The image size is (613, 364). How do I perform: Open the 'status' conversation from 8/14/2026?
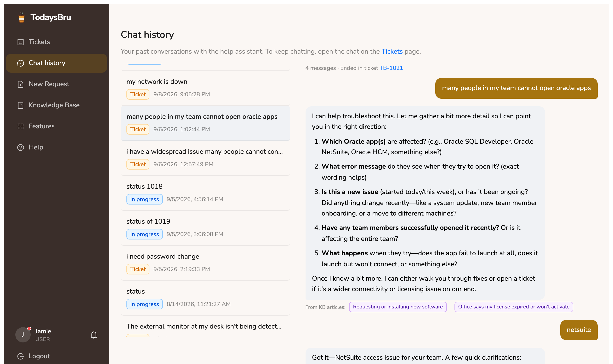coord(205,298)
